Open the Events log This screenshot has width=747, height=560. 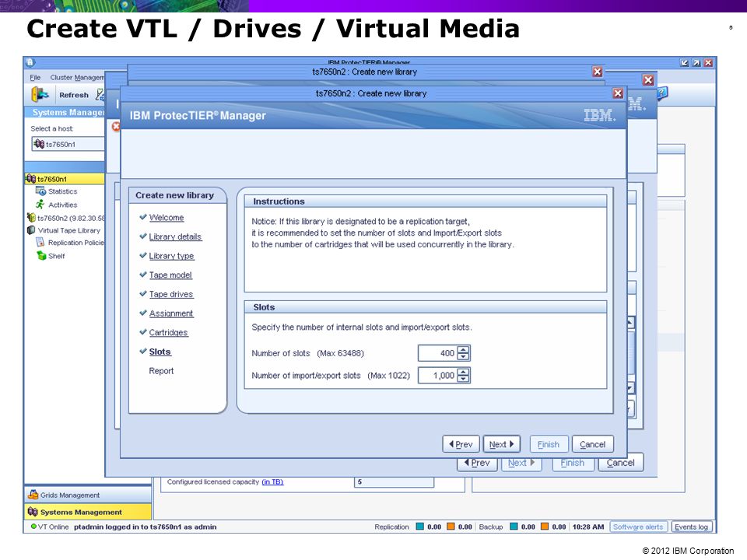click(x=691, y=527)
